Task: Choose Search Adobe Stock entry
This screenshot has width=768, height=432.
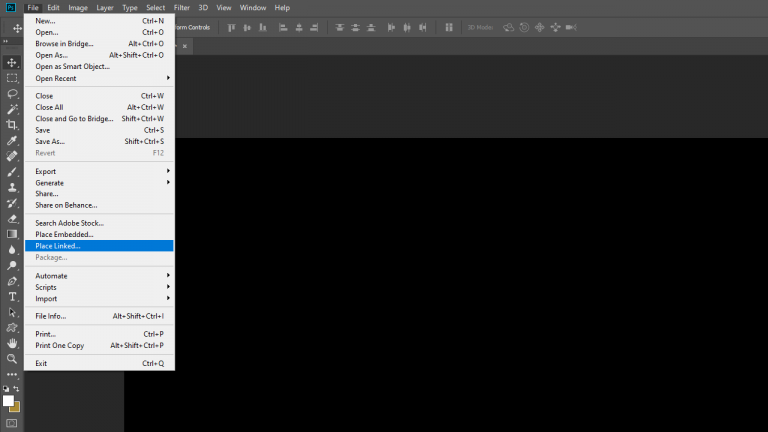Action: click(x=99, y=223)
